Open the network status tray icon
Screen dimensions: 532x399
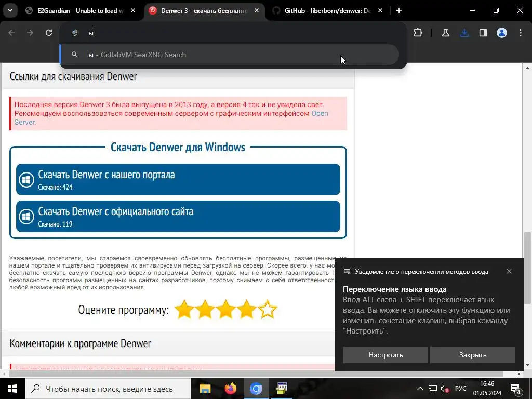(433, 389)
